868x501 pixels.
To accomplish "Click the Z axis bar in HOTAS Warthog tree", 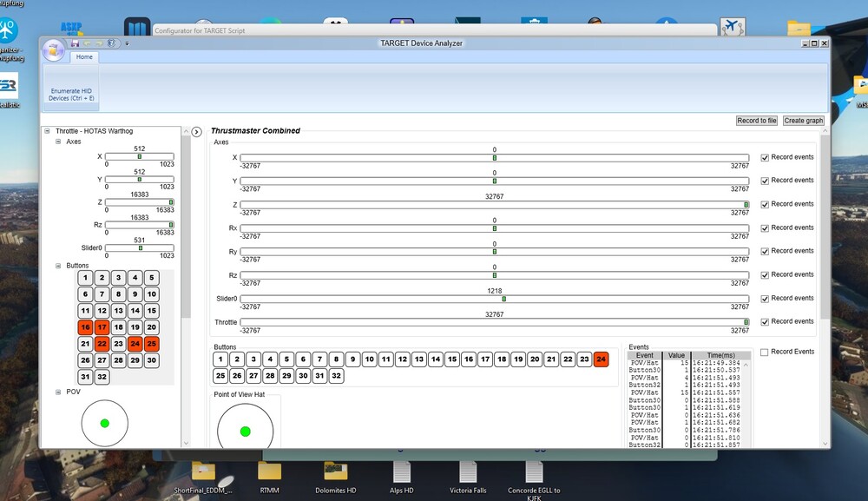I will [x=140, y=202].
